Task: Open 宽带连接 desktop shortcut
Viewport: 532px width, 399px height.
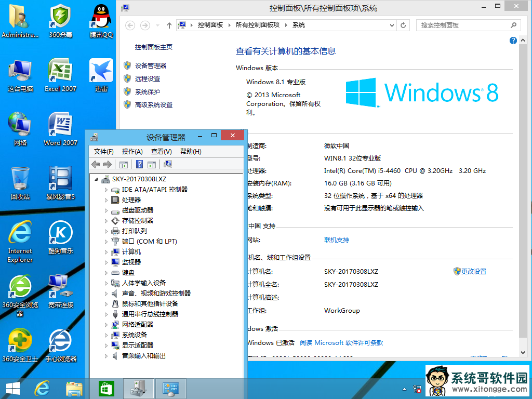Action: [60, 292]
